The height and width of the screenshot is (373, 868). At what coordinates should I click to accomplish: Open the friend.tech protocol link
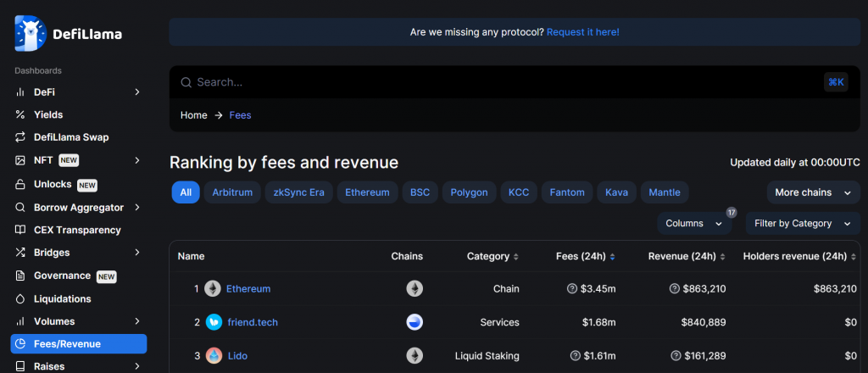[x=253, y=322]
